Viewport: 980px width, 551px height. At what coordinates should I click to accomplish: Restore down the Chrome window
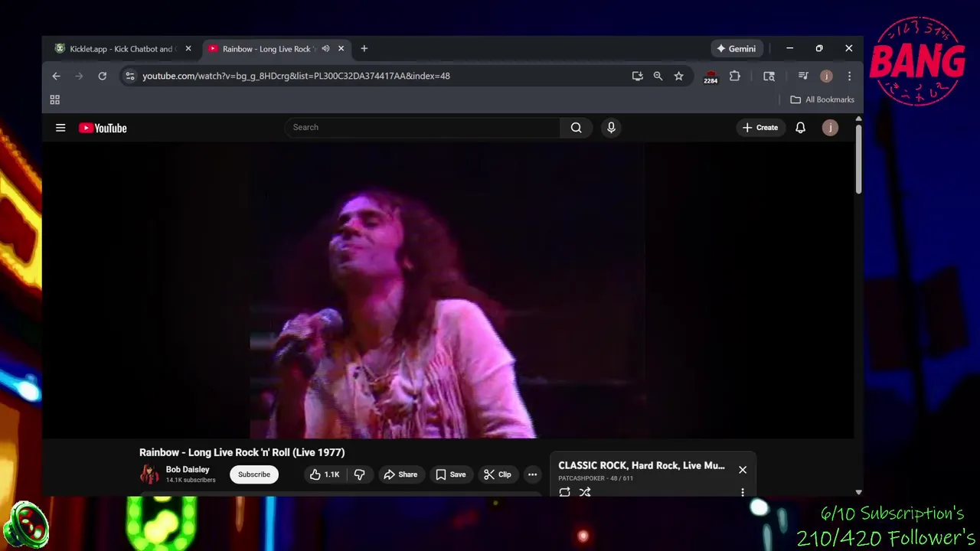point(819,49)
